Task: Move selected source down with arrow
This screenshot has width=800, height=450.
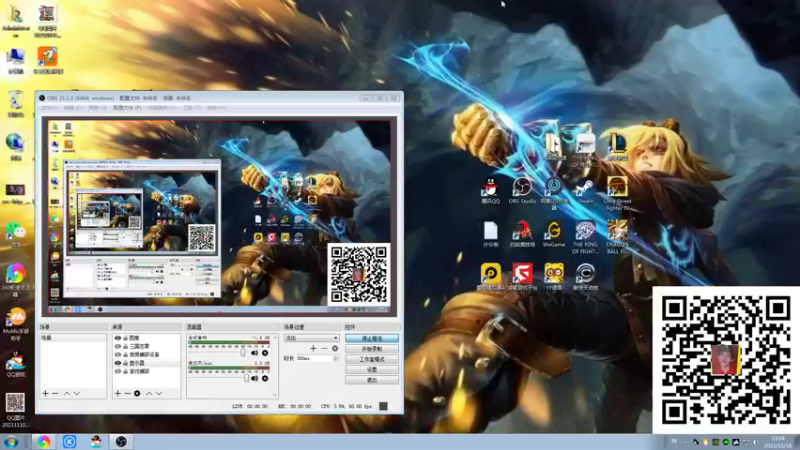Action: pos(159,393)
